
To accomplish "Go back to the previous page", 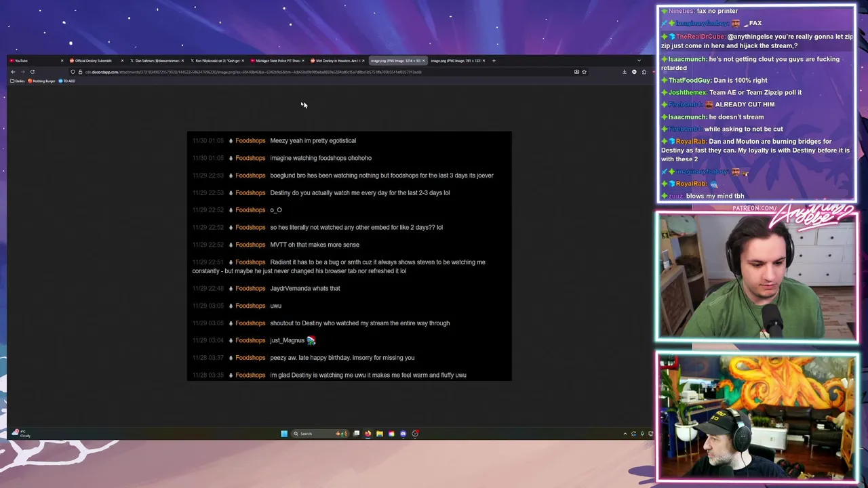I will click(x=13, y=72).
